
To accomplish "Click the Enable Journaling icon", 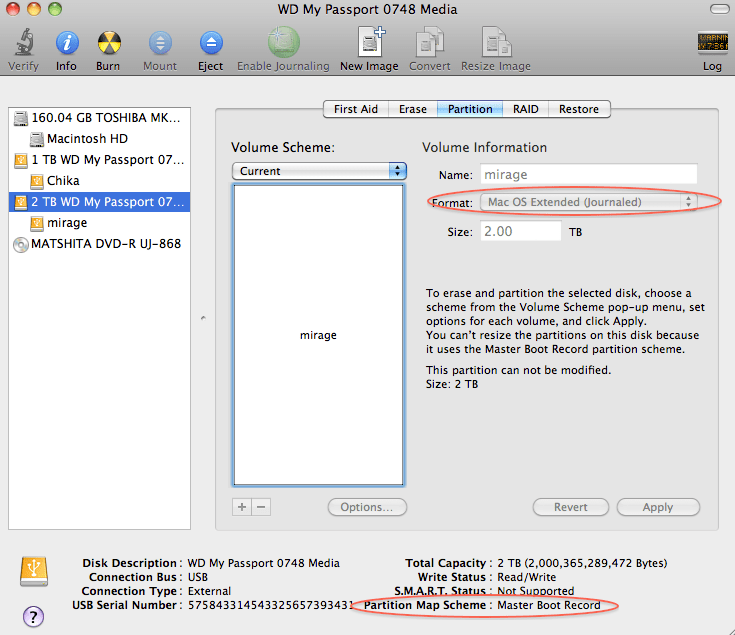I will (283, 42).
